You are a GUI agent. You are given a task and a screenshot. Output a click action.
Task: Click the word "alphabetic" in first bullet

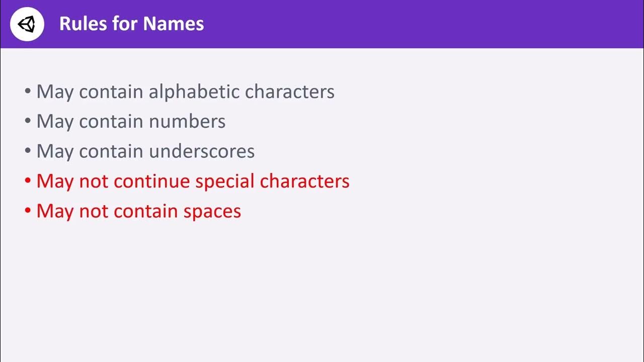tap(194, 92)
